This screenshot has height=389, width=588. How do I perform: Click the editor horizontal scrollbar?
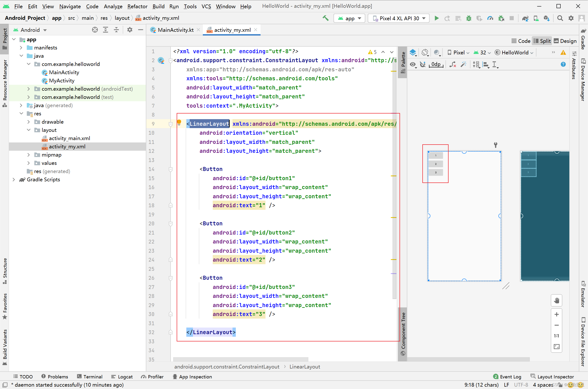240,359
